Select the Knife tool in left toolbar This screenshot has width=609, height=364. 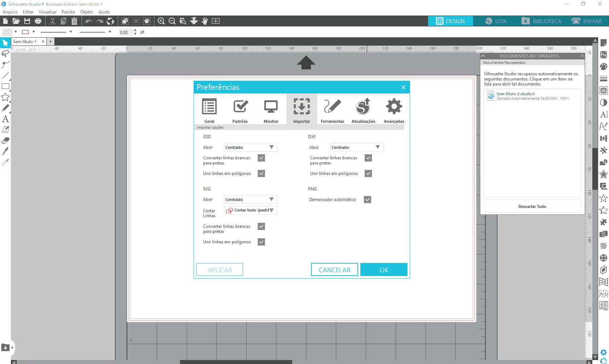click(5, 151)
